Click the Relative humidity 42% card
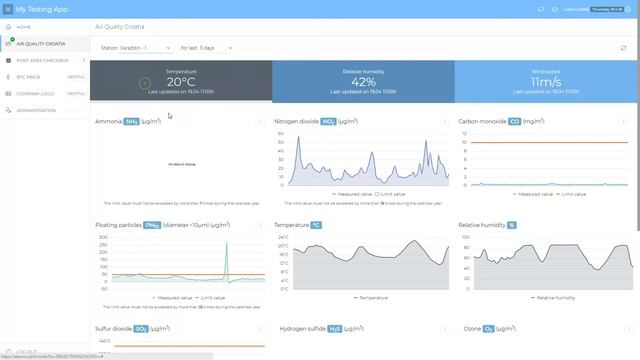This screenshot has width=640, height=360. [x=363, y=81]
